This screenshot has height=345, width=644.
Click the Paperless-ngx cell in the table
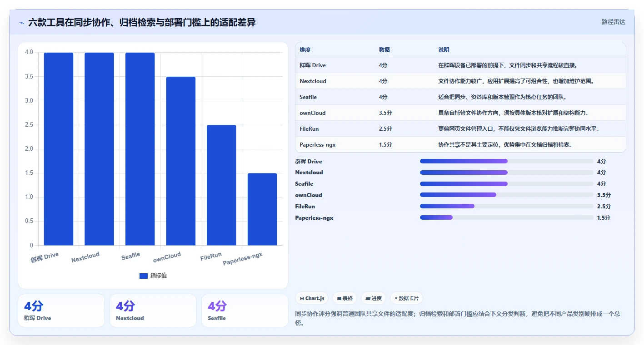pyautogui.click(x=318, y=145)
